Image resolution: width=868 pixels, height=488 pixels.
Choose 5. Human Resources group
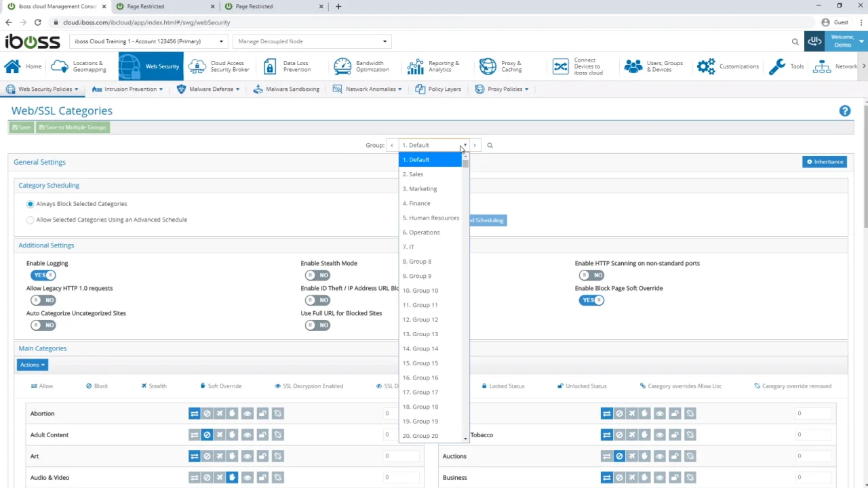[x=430, y=218]
